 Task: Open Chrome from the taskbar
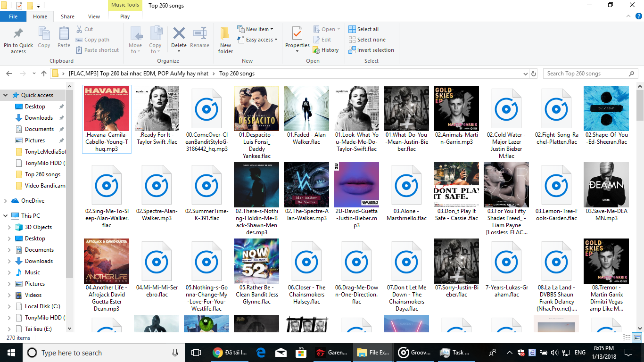[x=230, y=353]
